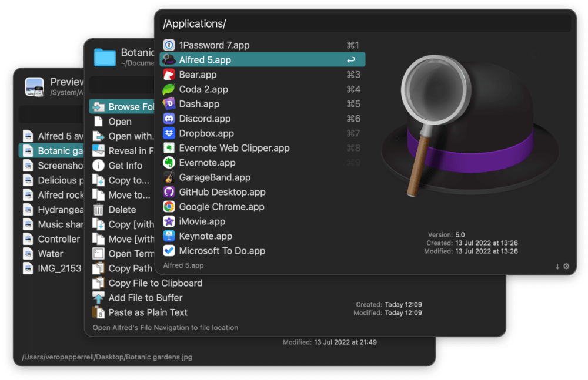
Task: Select the Alfred 5.app result row
Action: [x=262, y=59]
